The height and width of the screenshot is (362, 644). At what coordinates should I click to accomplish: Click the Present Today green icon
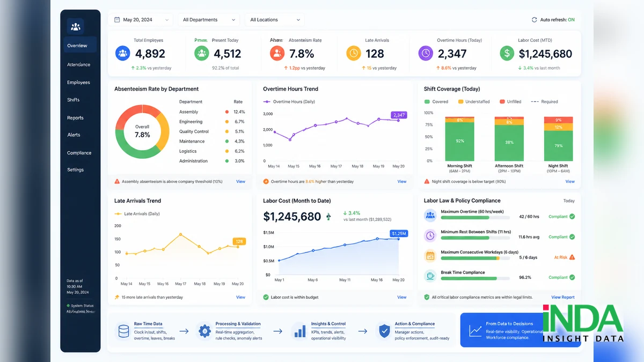click(201, 53)
